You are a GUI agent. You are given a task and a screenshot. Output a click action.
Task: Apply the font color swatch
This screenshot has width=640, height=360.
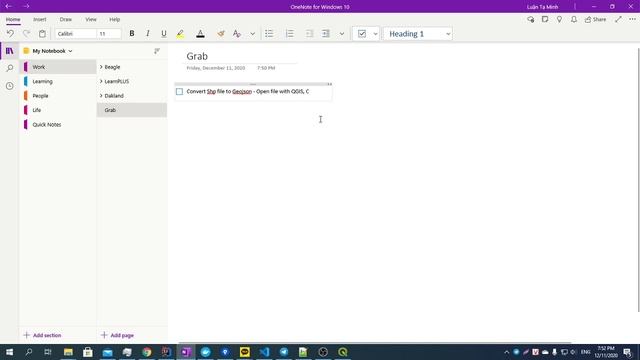(200, 34)
